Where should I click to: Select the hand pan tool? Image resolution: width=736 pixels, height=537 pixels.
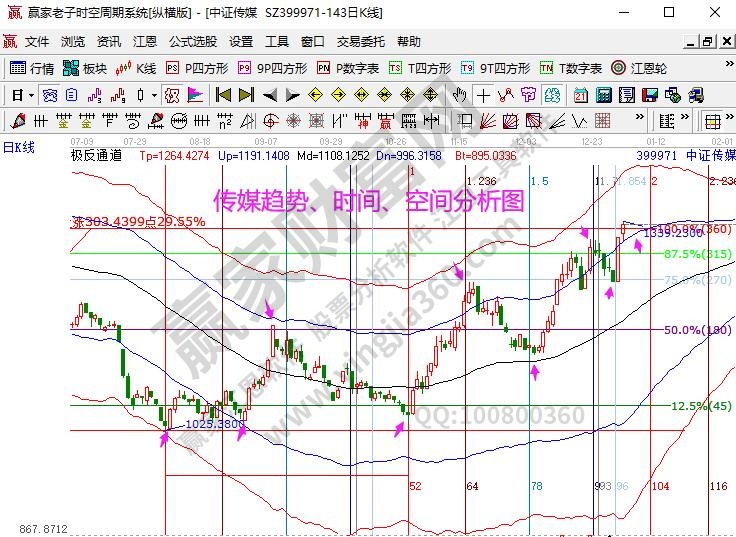click(459, 95)
